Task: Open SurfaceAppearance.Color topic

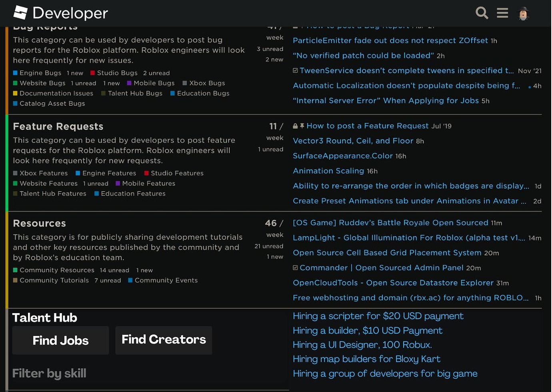Action: (343, 156)
